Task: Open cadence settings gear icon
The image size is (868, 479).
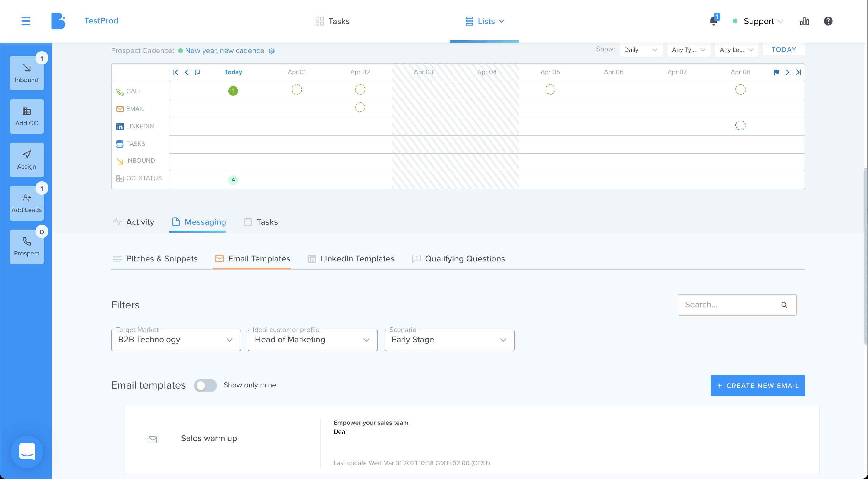Action: 272,51
